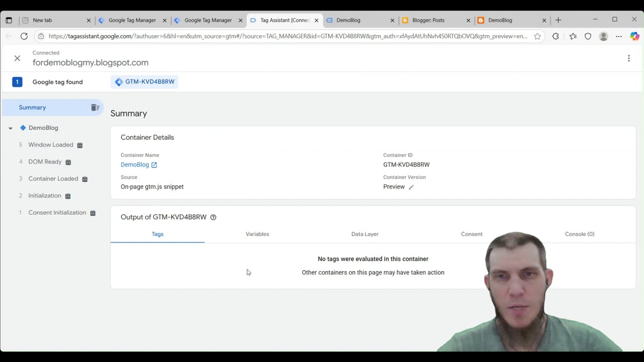Image resolution: width=644 pixels, height=362 pixels.
Task: Click the code icon beside Consent Initialization
Action: [x=93, y=213]
